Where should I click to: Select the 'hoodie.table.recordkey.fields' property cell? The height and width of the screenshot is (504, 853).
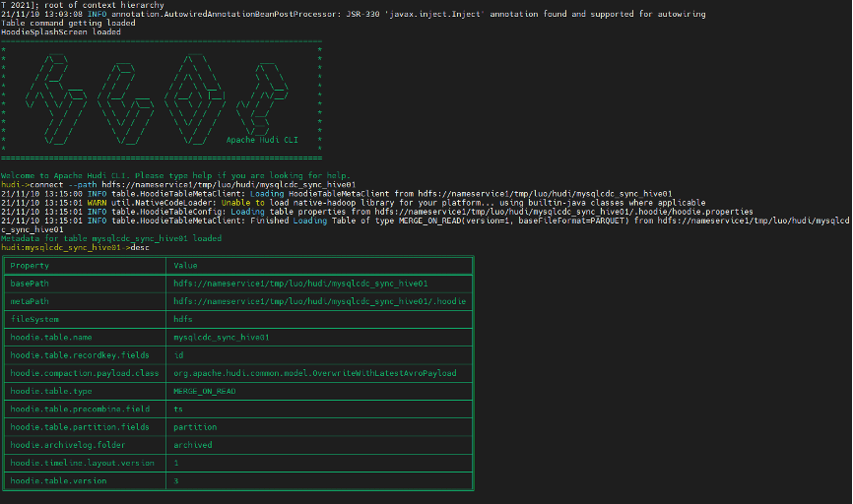pos(85,355)
